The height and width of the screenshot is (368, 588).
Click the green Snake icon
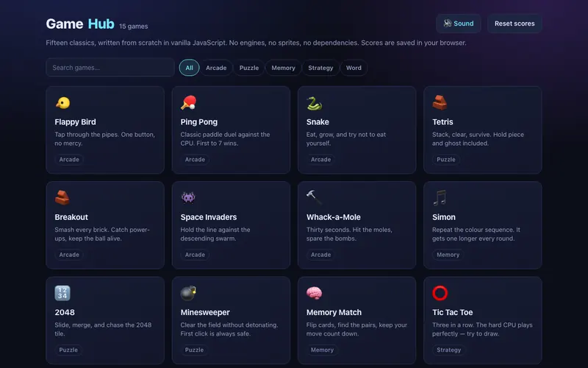tap(315, 103)
